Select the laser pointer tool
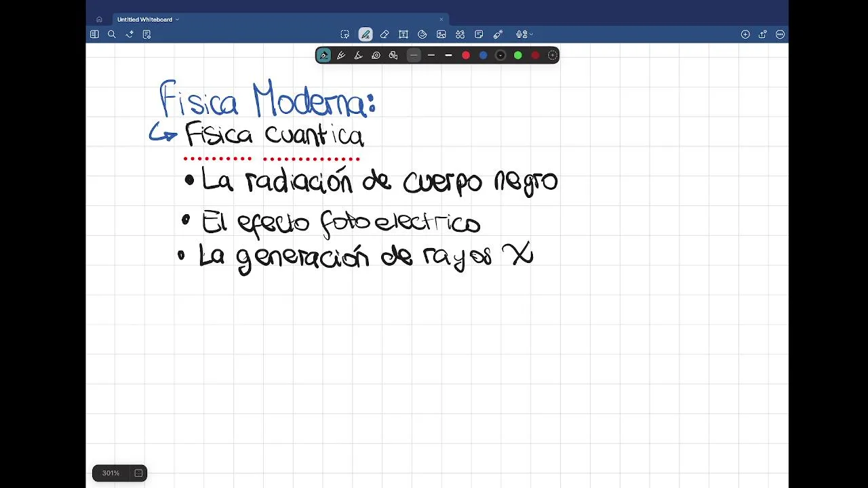 coord(498,35)
